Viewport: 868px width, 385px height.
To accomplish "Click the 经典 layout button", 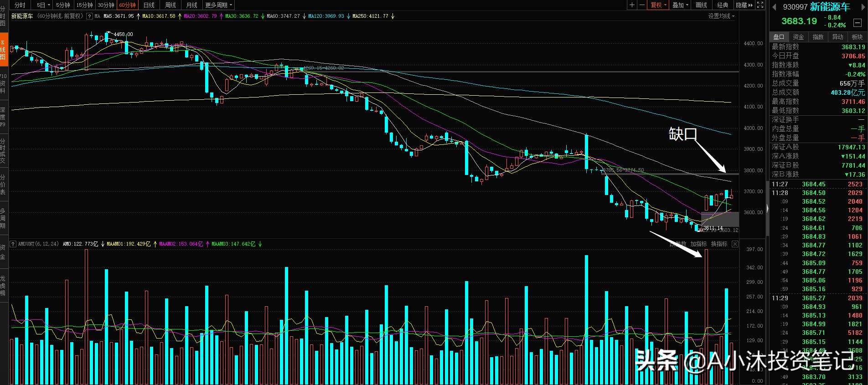I will click(x=723, y=5).
